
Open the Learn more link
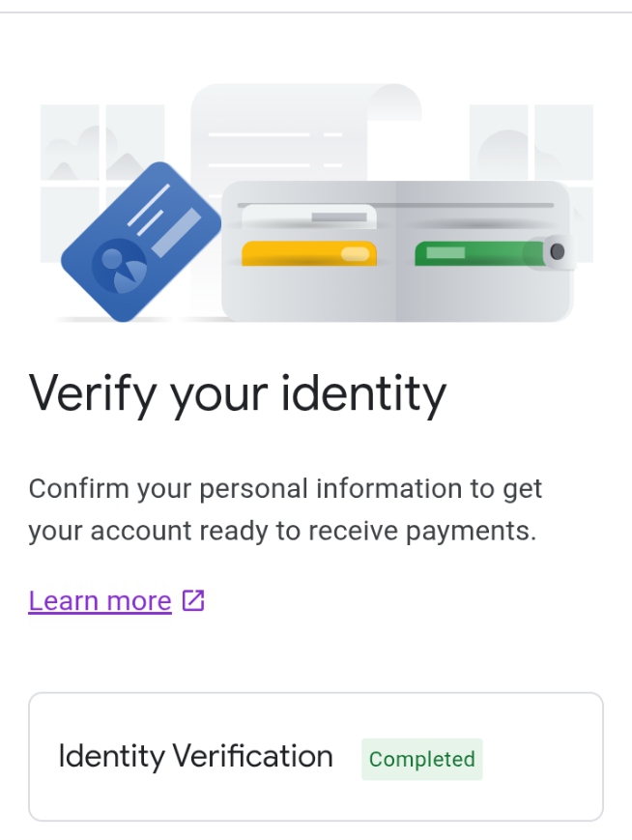(x=100, y=601)
